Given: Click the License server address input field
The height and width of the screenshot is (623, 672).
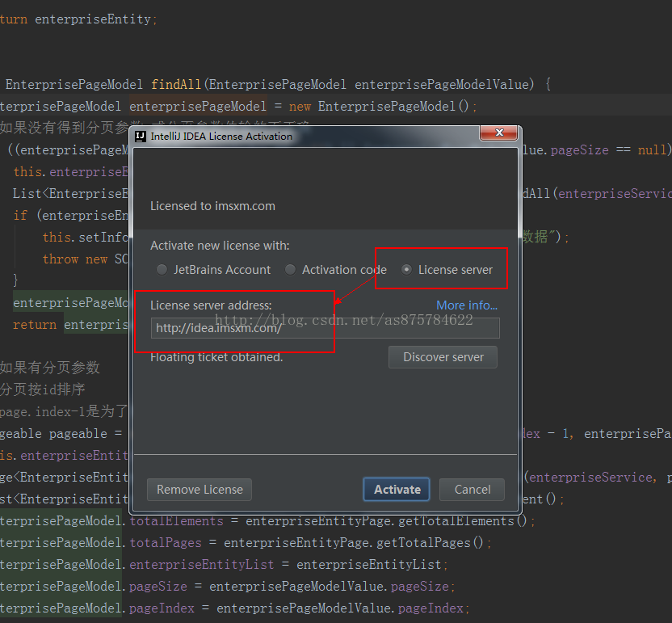Looking at the screenshot, I should point(325,328).
